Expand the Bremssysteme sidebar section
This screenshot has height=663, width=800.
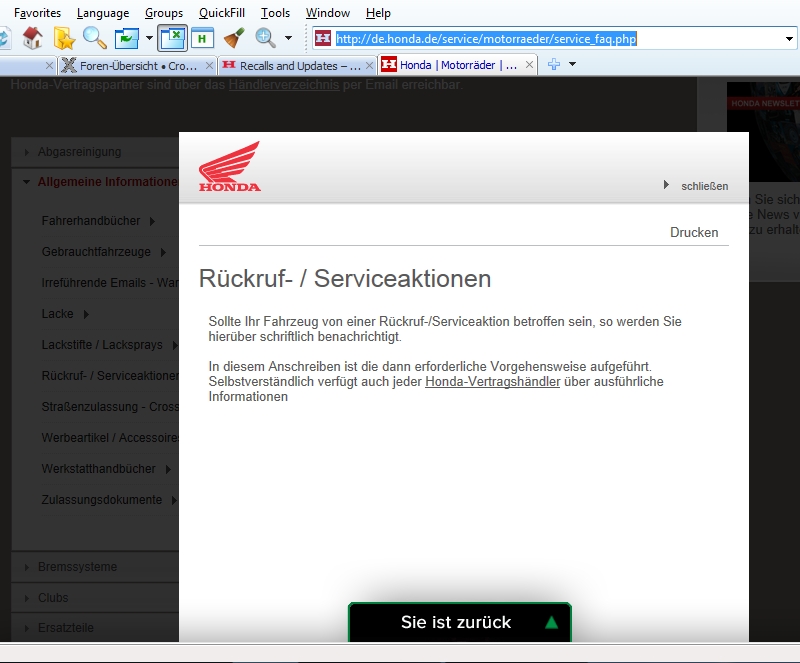point(77,567)
